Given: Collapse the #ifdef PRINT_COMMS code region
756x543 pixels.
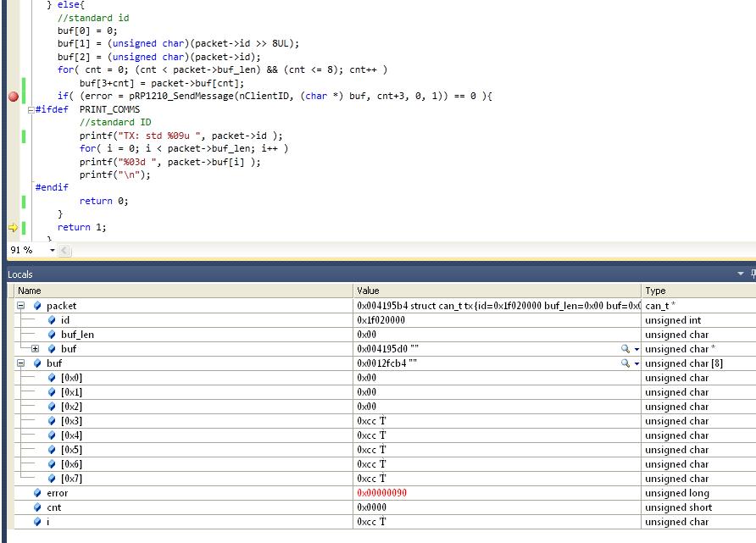Looking at the screenshot, I should [31, 109].
